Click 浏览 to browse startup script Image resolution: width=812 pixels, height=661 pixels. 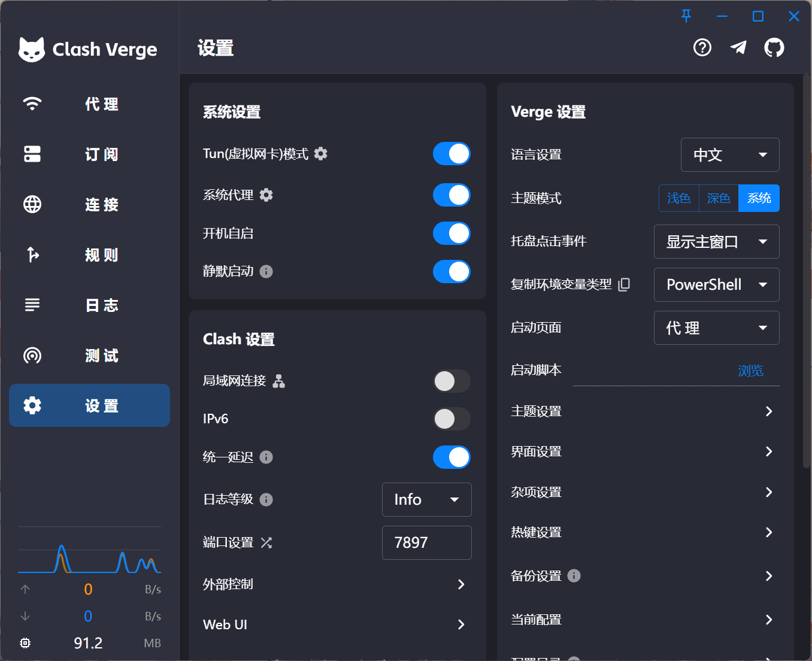click(750, 371)
